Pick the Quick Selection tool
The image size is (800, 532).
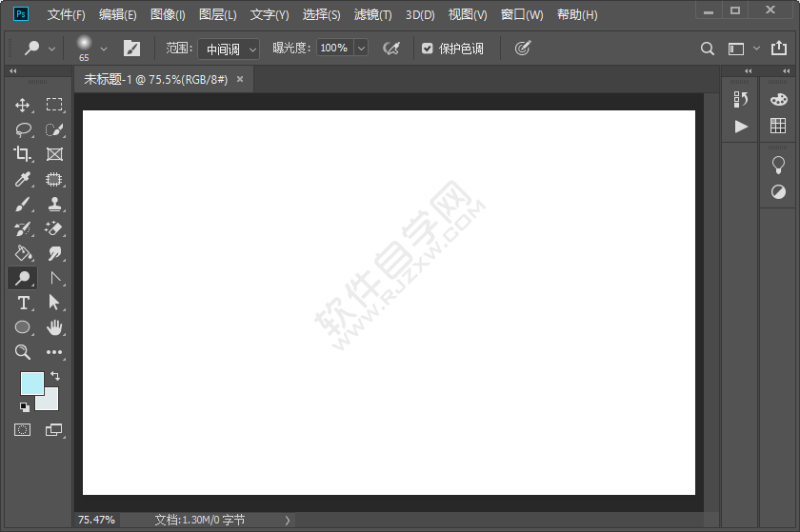54,129
